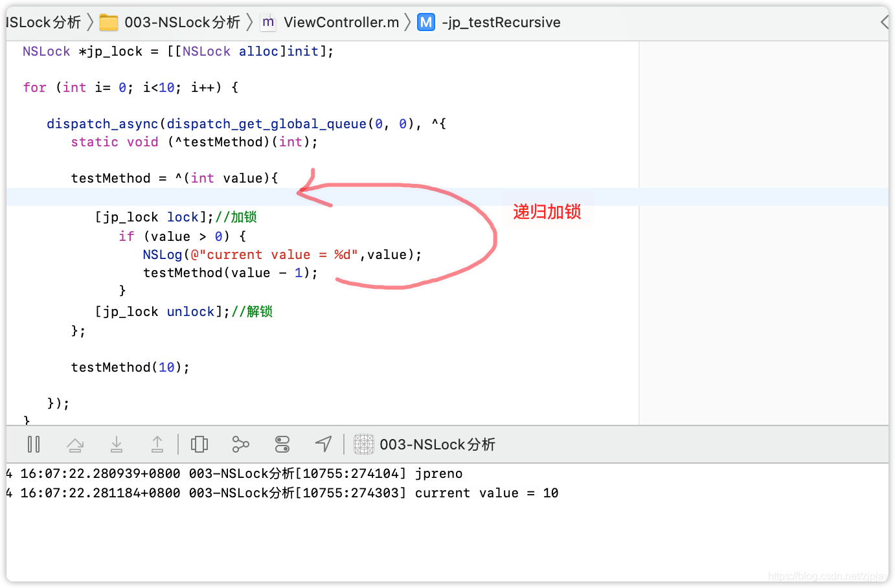Click the first NSLock分析 breadcrumb segment
The height and width of the screenshot is (588, 895).
pyautogui.click(x=43, y=23)
